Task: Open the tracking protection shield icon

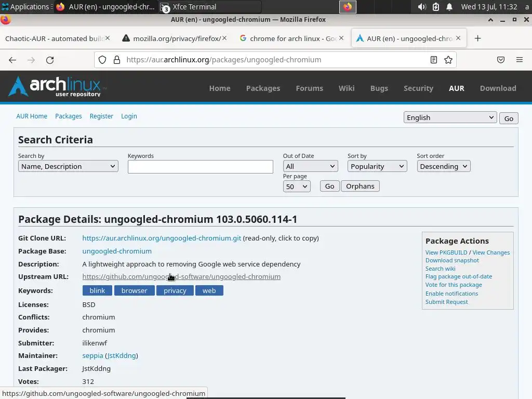Action: [x=102, y=60]
